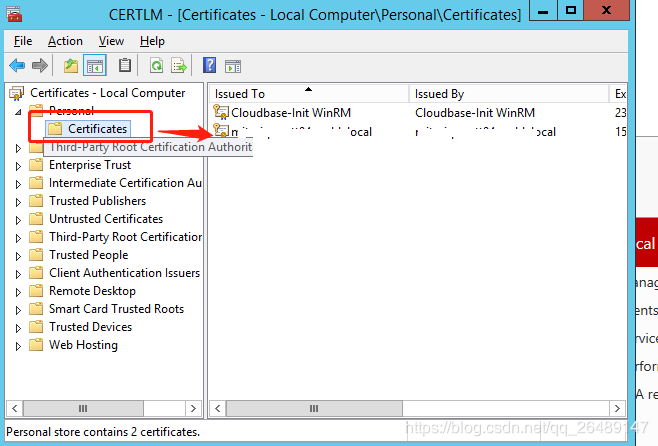658x446 pixels.
Task: Expand the Trusted People node
Action: pyautogui.click(x=18, y=256)
